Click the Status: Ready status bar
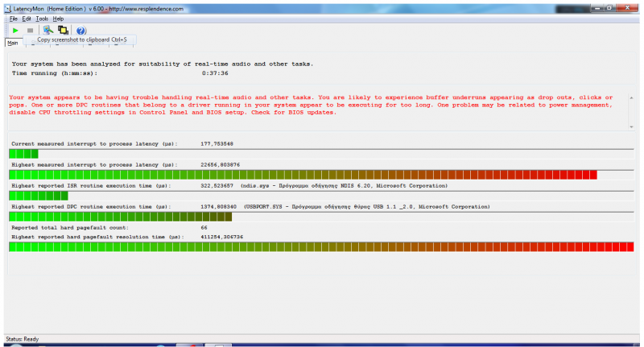Image resolution: width=644 pixels, height=347 pixels. pyautogui.click(x=23, y=339)
